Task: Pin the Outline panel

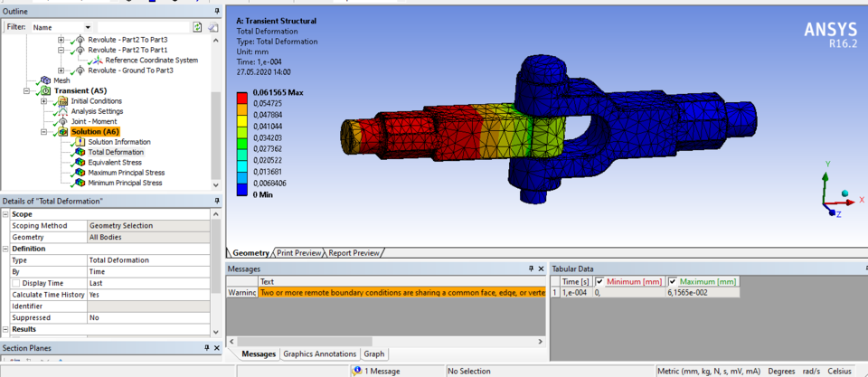Action: [217, 11]
